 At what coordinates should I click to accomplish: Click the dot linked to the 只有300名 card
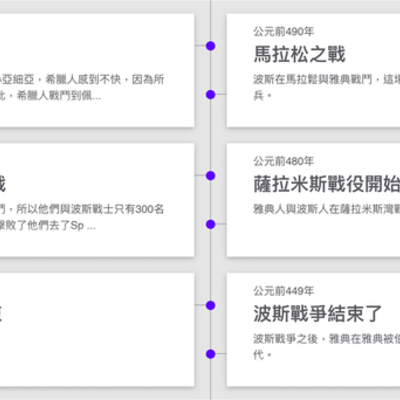click(210, 176)
